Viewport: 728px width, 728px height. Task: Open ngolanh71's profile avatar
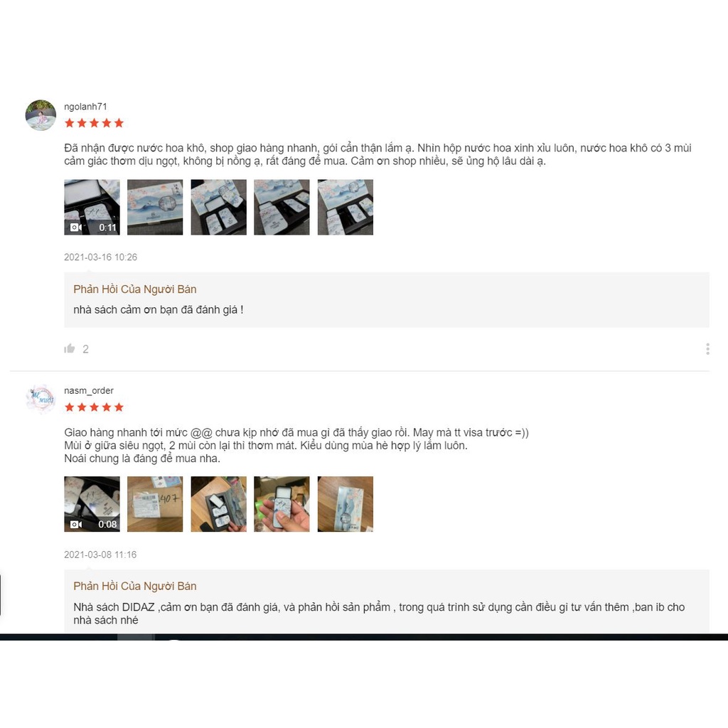tap(41, 114)
